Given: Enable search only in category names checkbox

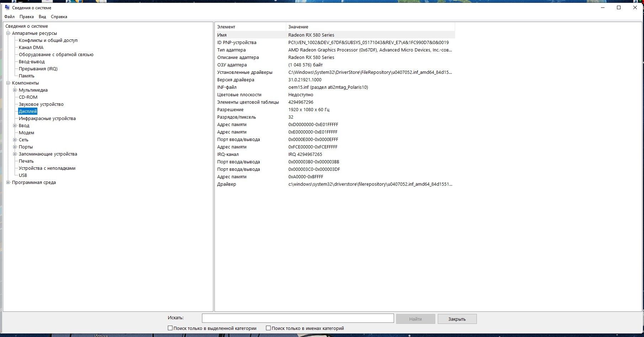Looking at the screenshot, I should 268,328.
